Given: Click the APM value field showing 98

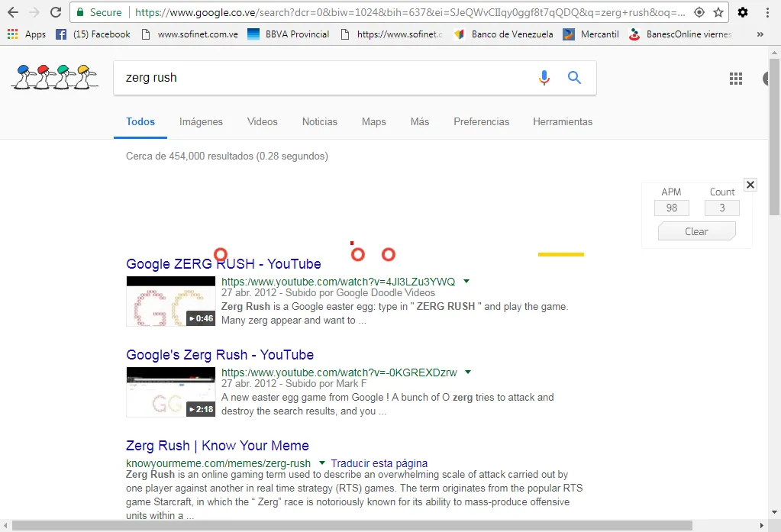Looking at the screenshot, I should [x=671, y=208].
